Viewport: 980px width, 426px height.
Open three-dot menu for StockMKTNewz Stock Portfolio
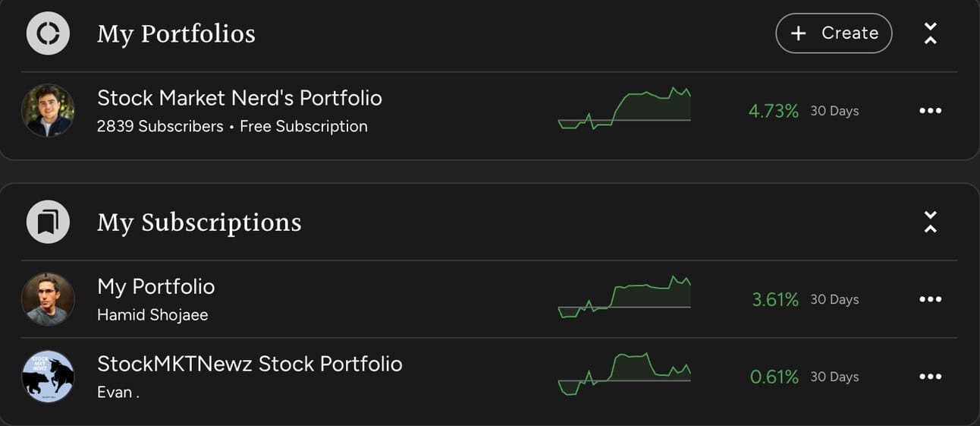click(930, 377)
